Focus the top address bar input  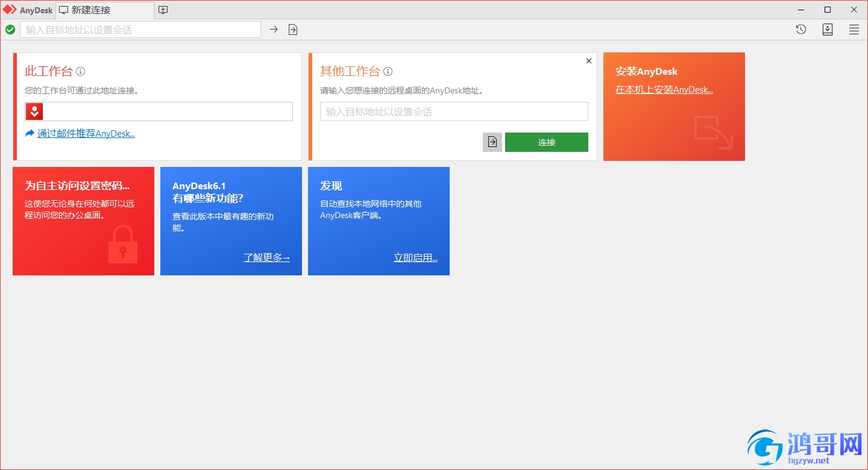coord(140,30)
